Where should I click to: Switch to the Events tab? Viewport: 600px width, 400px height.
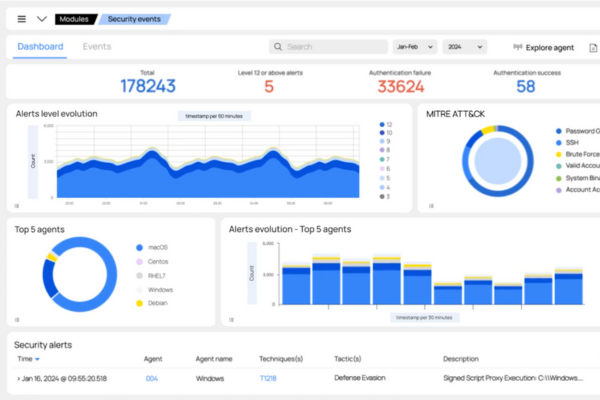[97, 47]
